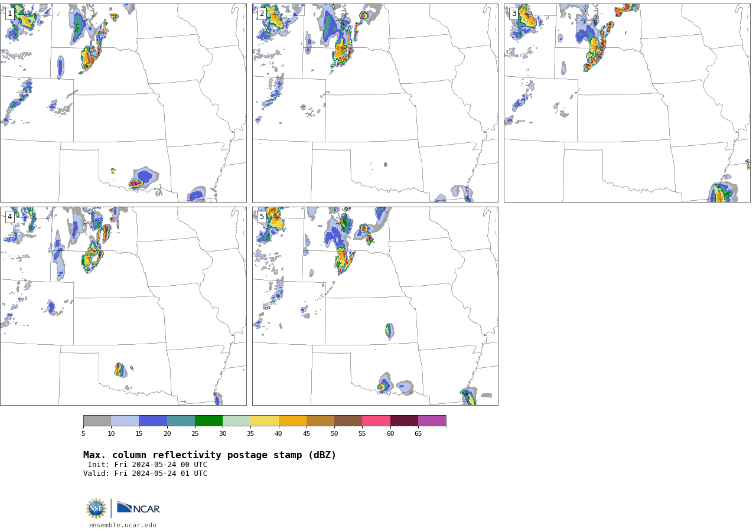756x532 pixels.
Task: Open ensemble member 3 reflectivity map
Action: coord(627,103)
